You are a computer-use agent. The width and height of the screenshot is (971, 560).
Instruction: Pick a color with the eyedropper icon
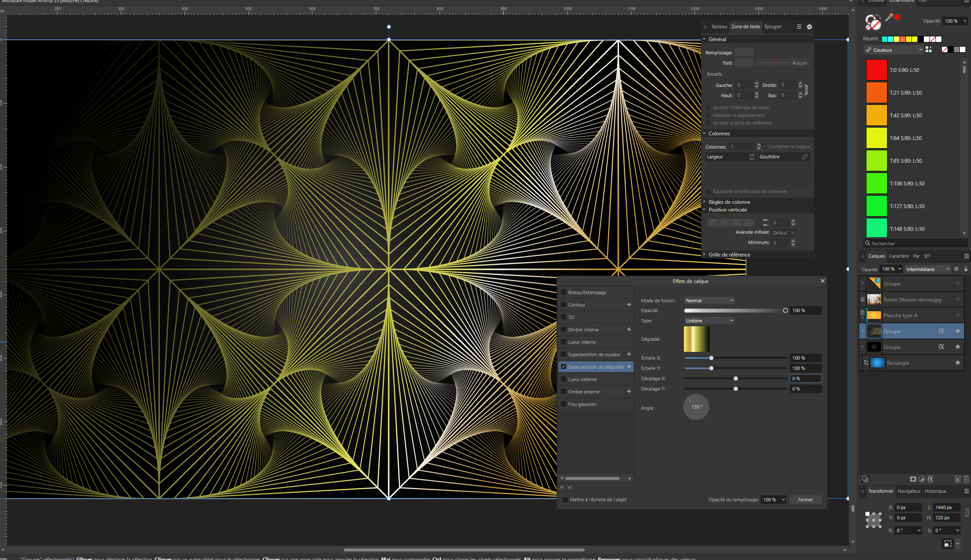point(889,18)
